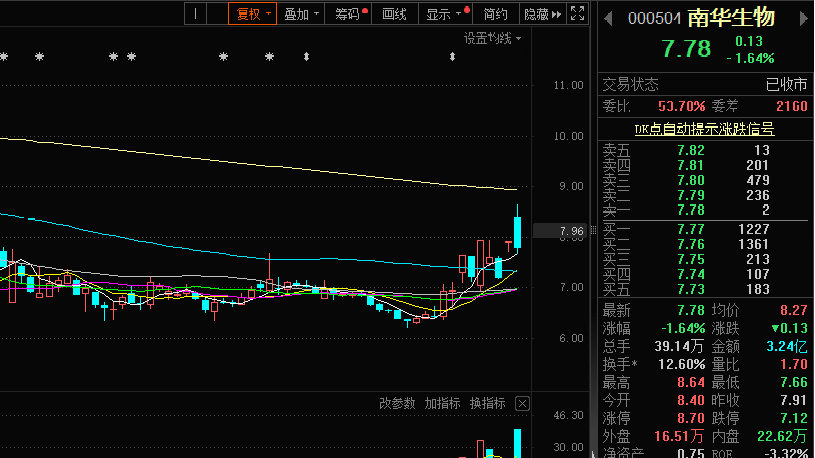
Task: Click the large current price 7.78
Action: 686,49
